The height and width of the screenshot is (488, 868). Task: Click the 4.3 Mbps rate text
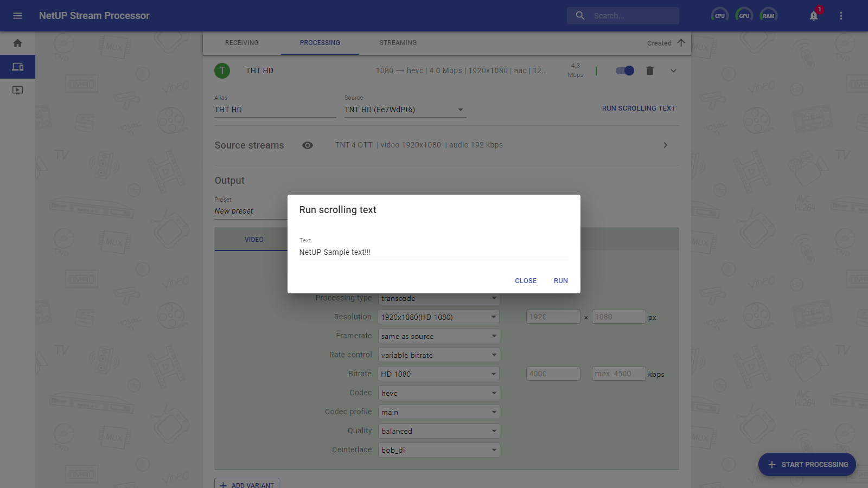tap(576, 70)
